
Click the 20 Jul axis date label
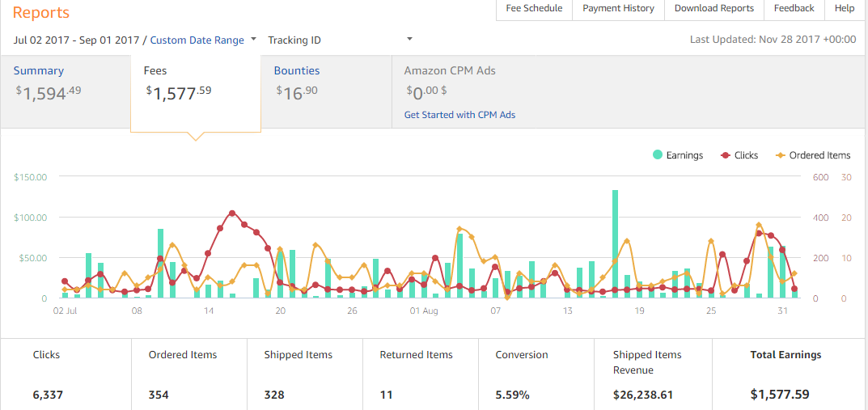280,311
